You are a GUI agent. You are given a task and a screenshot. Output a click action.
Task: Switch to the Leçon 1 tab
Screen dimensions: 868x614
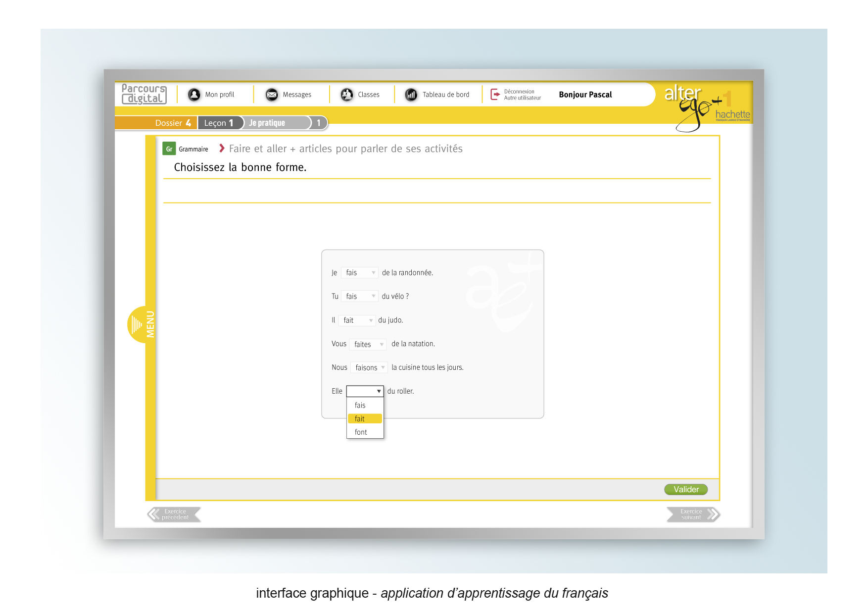[219, 123]
